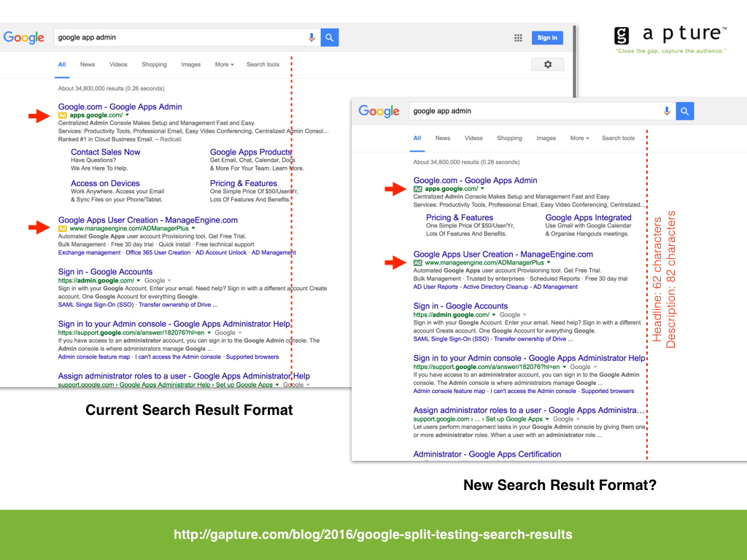The height and width of the screenshot is (560, 747).
Task: Click Access on Devices sitelink
Action: pos(105,183)
